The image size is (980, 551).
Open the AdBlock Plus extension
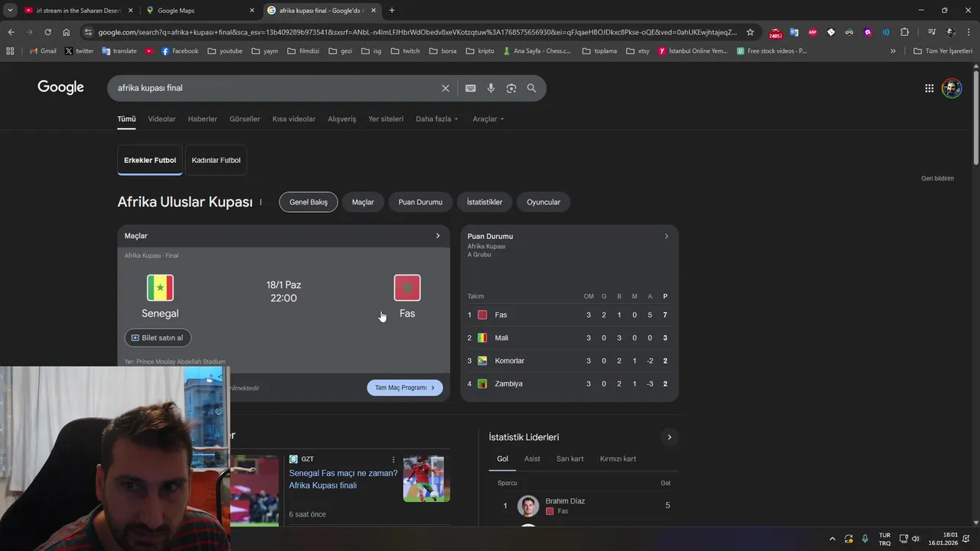(x=812, y=32)
